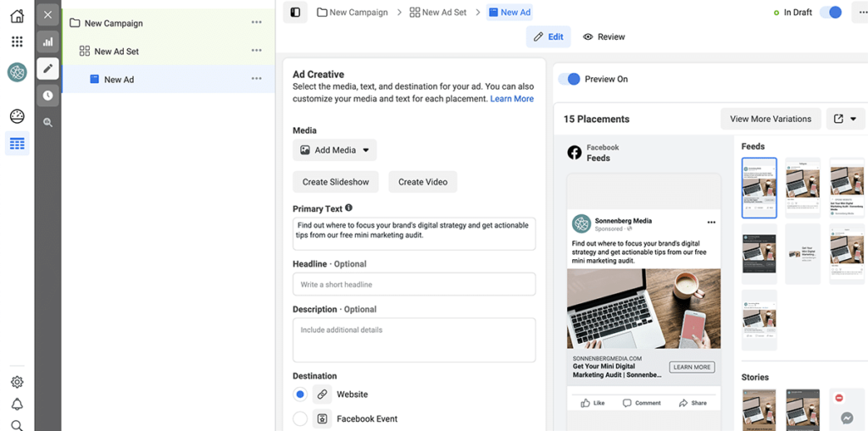Viewport: 868px width, 431px height.
Task: Click the settings gear icon
Action: [17, 382]
